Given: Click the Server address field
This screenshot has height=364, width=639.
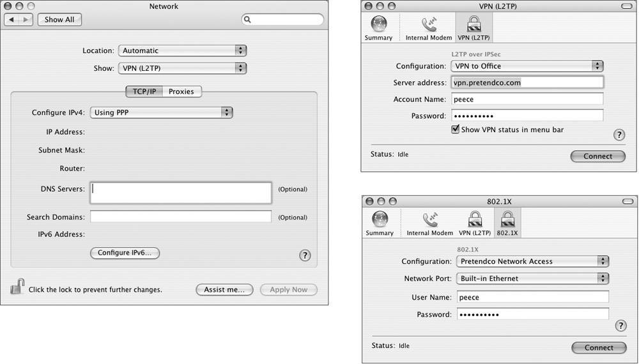Looking at the screenshot, I should [527, 82].
